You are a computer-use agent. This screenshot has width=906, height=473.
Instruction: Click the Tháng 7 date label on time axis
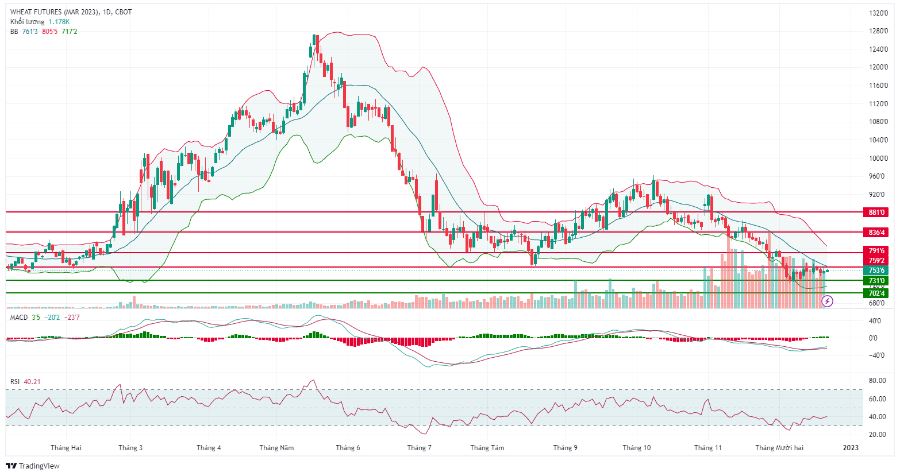pos(419,448)
